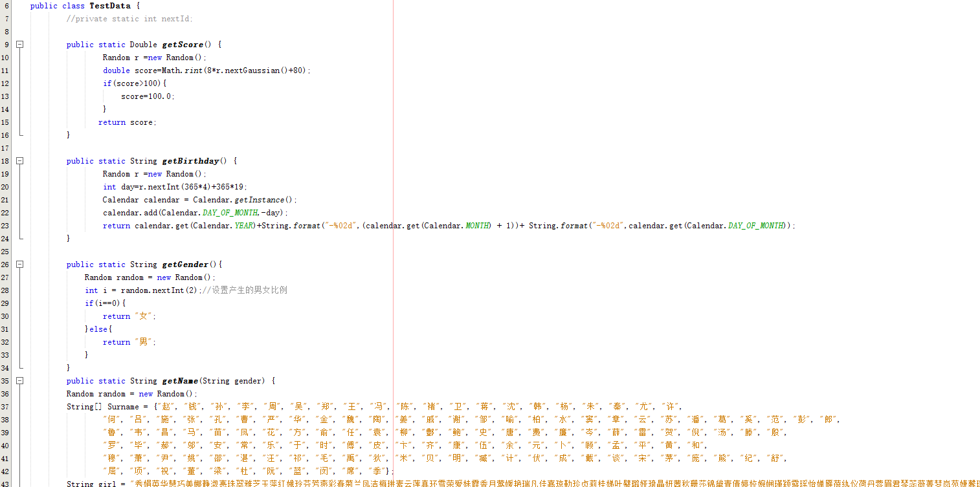Image resolution: width=980 pixels, height=487 pixels.
Task: Click the surname "季" ending line 42
Action: point(378,471)
